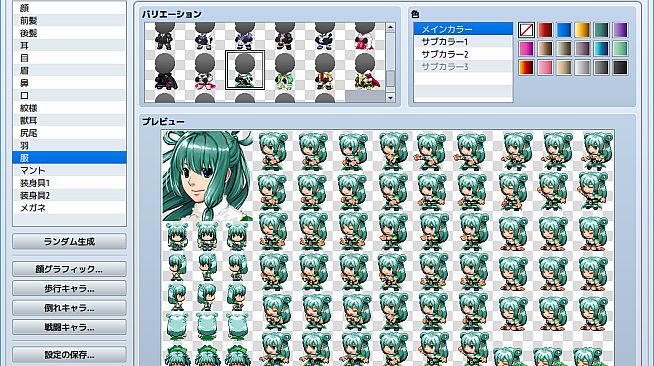Image resolution: width=654 pixels, height=366 pixels.
Task: Pick the black color swatch
Action: (620, 68)
